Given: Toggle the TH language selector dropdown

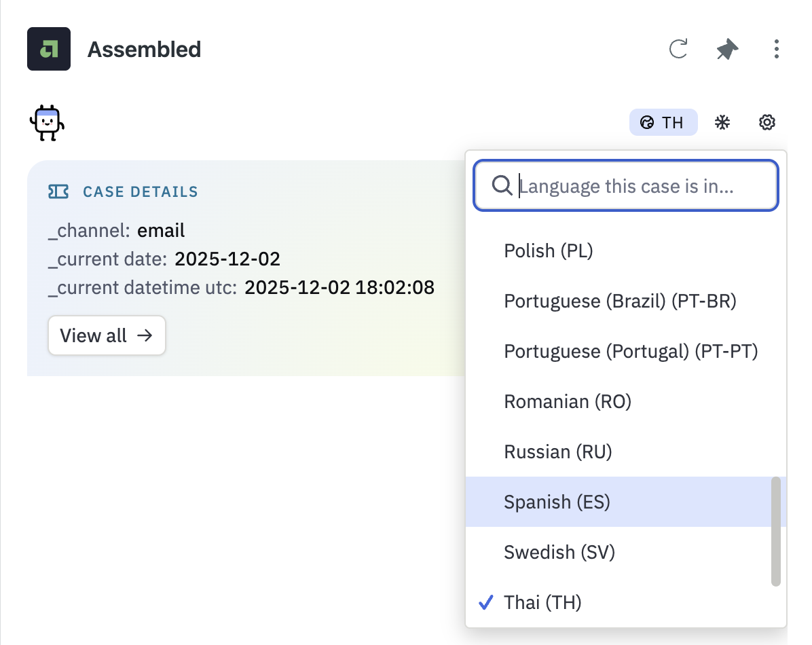Looking at the screenshot, I should click(663, 122).
